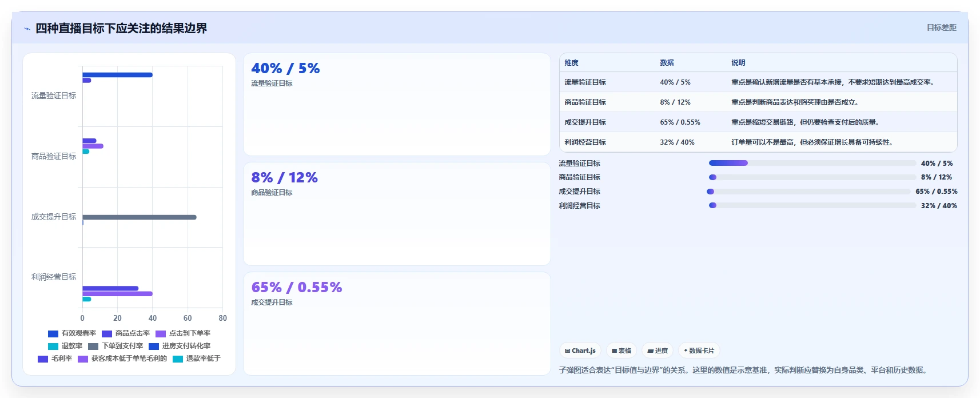The height and width of the screenshot is (398, 980).
Task: Click the Chart.js chip
Action: [x=580, y=351]
